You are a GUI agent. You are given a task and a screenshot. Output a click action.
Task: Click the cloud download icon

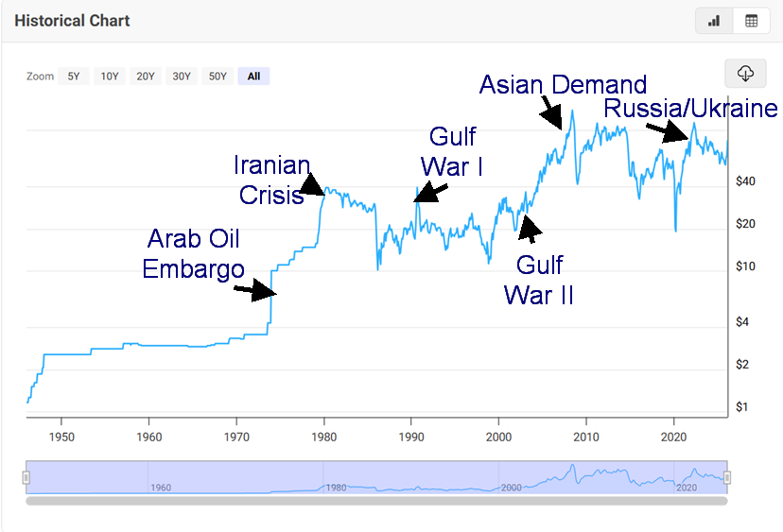point(745,74)
